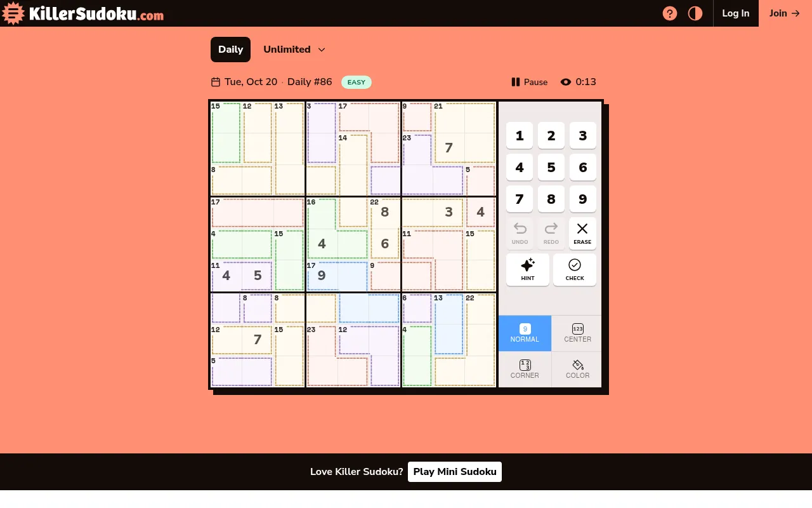
Task: Click the Redo arrow icon
Action: pyautogui.click(x=551, y=229)
